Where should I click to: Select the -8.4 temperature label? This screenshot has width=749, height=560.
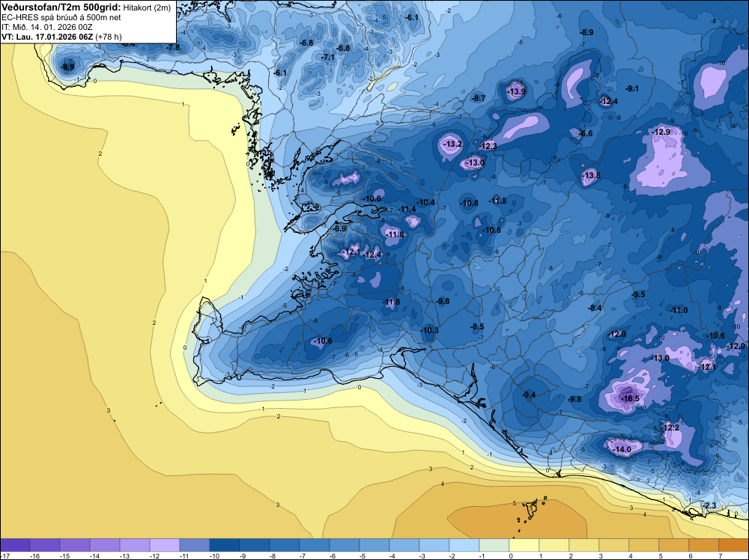pos(595,308)
